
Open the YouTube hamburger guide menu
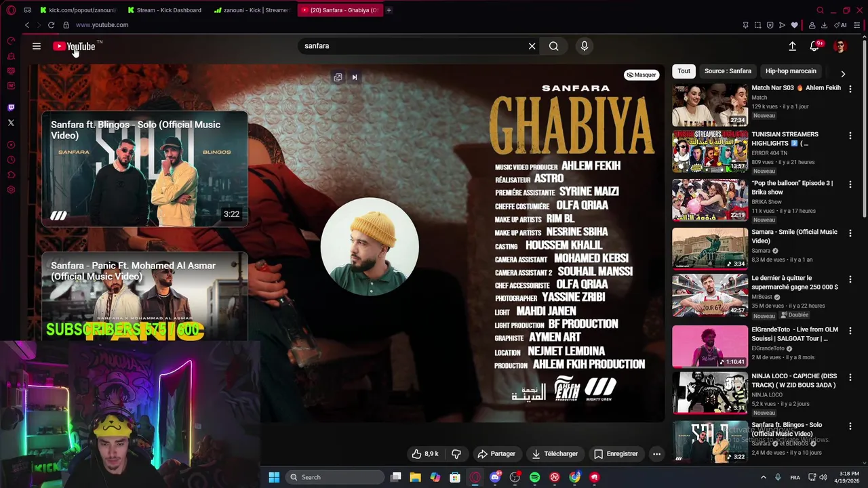coord(37,46)
